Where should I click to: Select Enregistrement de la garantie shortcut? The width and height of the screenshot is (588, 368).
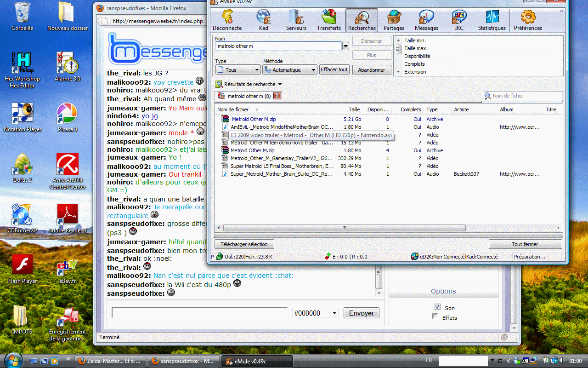click(68, 324)
